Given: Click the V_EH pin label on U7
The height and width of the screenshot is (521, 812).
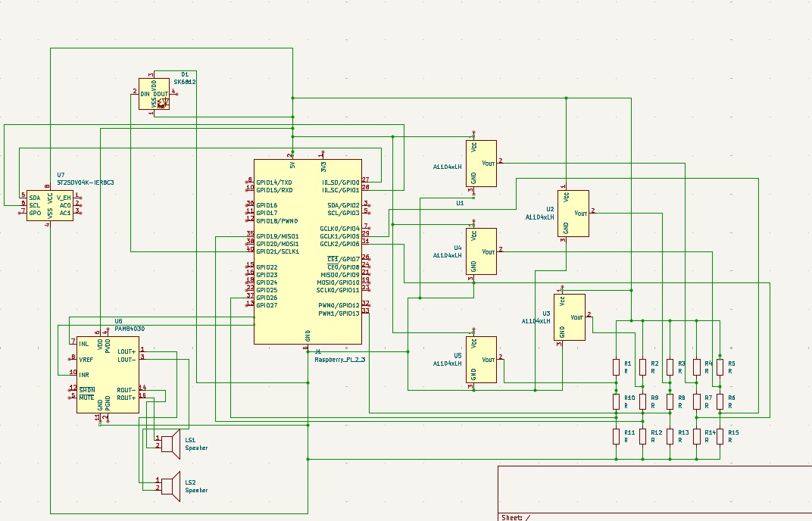Looking at the screenshot, I should [x=64, y=198].
